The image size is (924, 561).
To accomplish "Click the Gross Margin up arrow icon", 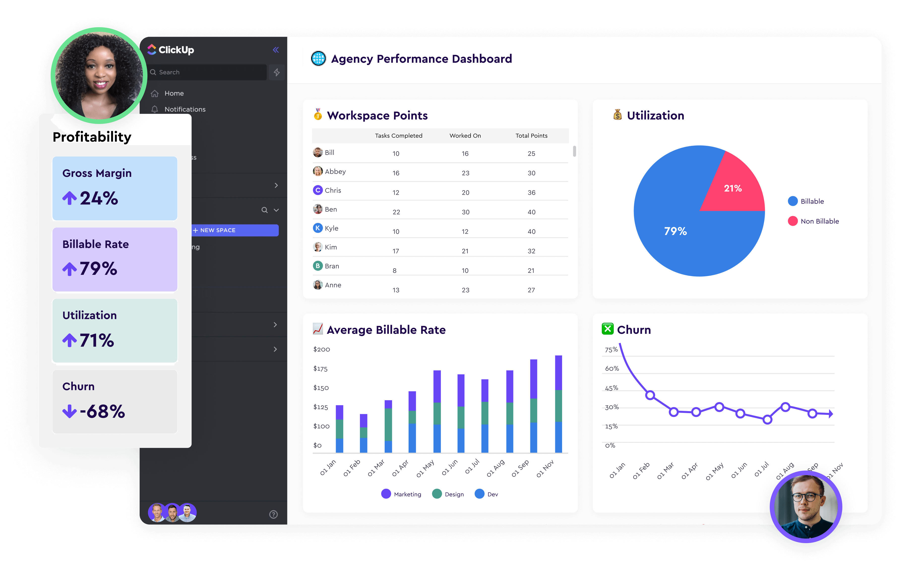I will [69, 198].
